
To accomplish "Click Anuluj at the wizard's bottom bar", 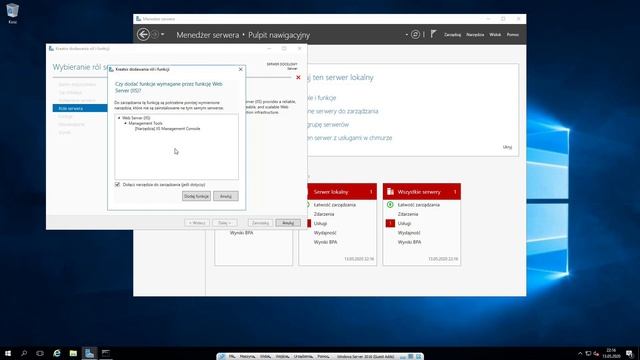I will 288,223.
